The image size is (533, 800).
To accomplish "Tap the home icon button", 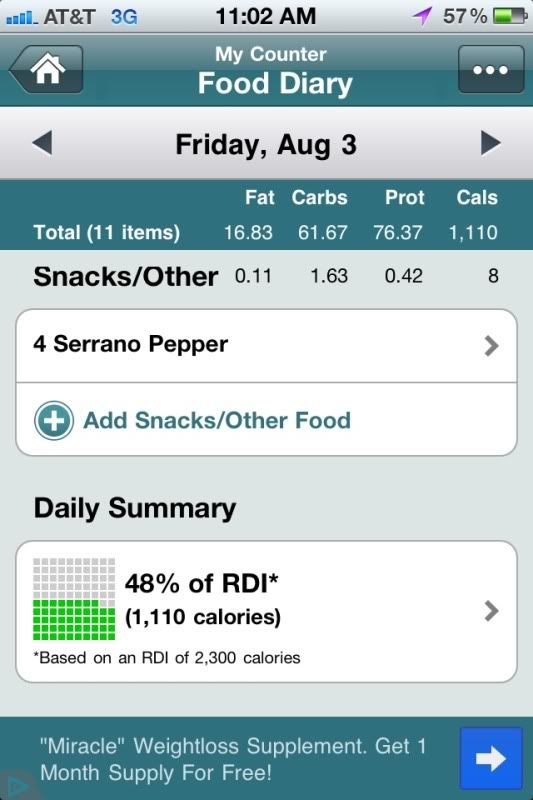I will pos(46,69).
